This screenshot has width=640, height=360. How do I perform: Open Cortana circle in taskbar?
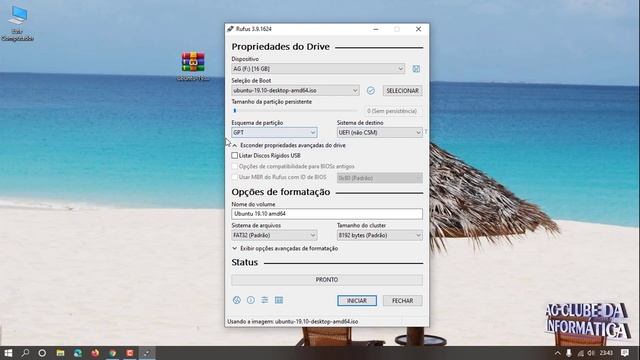click(42, 353)
